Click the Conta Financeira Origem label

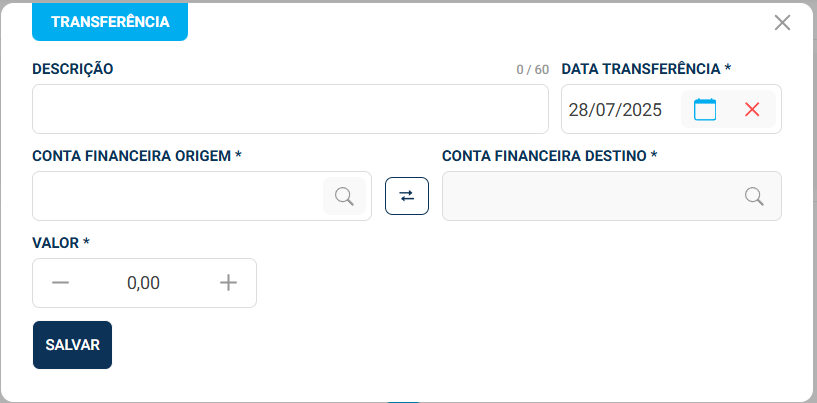[x=137, y=156]
